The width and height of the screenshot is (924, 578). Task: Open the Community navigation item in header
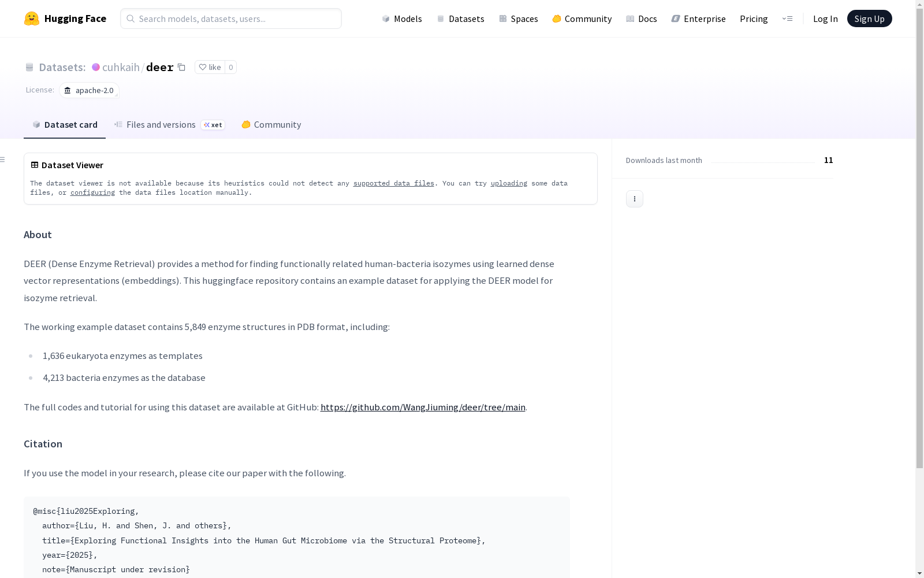pos(582,18)
